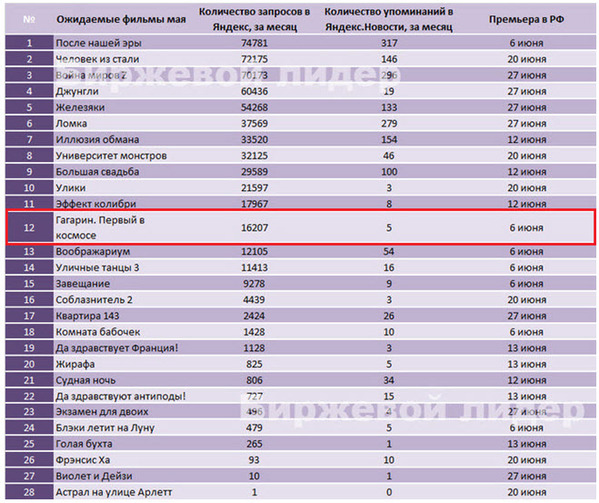Select the 'Человек из стали' row title

[x=97, y=59]
